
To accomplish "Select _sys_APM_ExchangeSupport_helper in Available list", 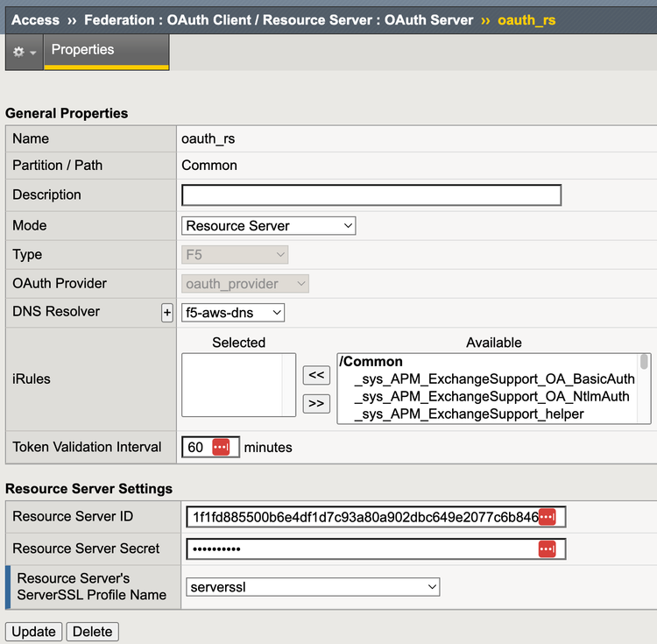I will (x=469, y=414).
